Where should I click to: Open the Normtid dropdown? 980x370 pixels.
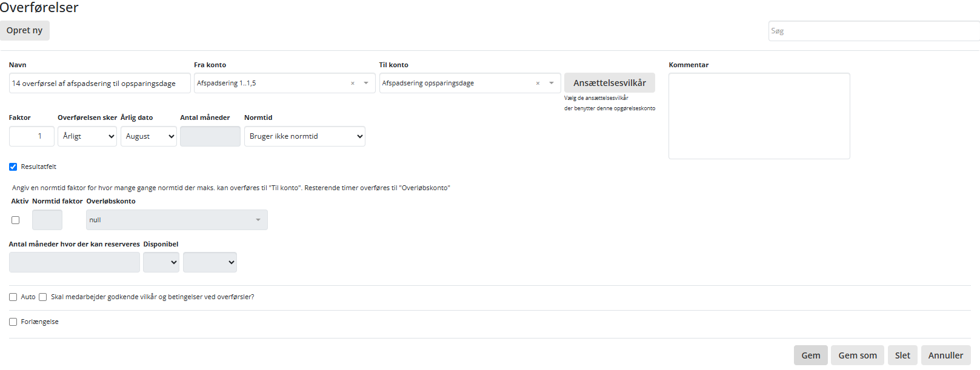click(x=304, y=136)
